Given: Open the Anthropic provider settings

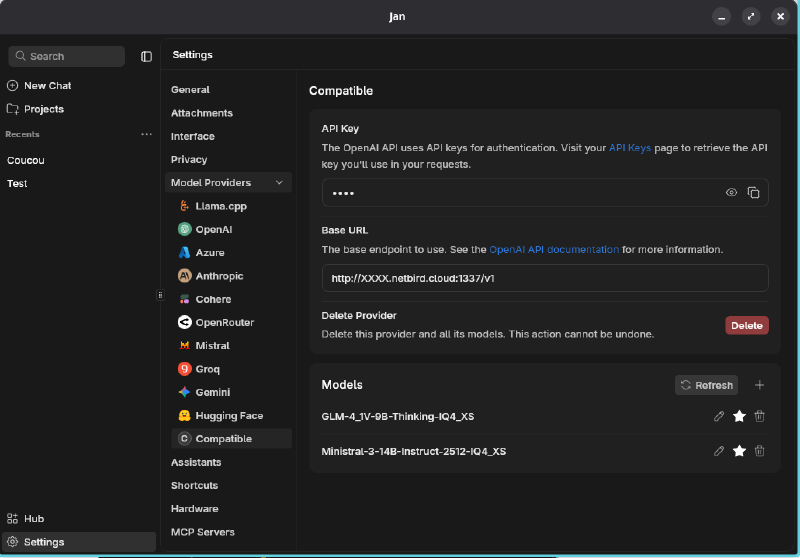Looking at the screenshot, I should [x=219, y=276].
